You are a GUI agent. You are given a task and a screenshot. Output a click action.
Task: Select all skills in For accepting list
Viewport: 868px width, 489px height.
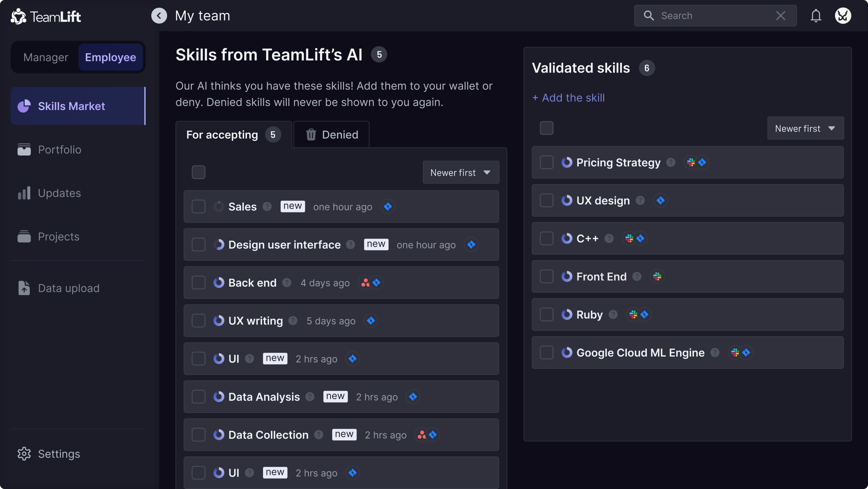click(x=199, y=172)
